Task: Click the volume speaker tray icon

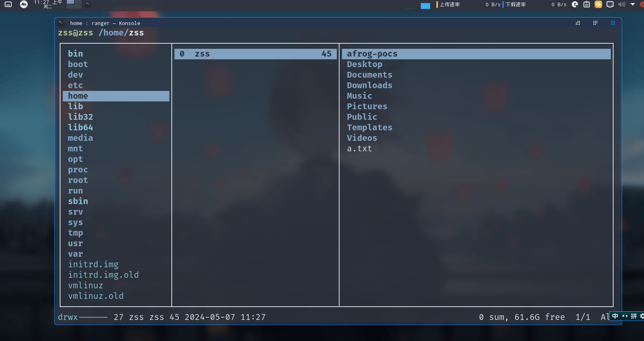Action: point(622,4)
